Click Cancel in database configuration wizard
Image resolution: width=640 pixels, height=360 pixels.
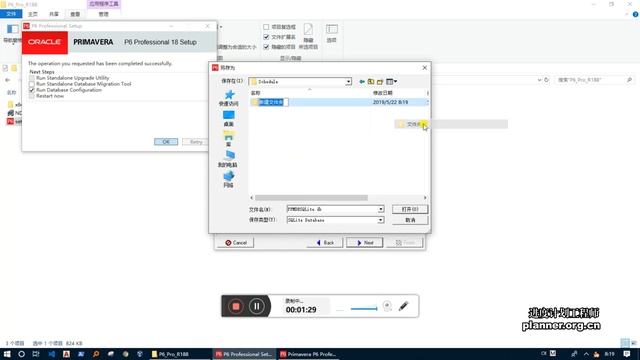click(236, 242)
